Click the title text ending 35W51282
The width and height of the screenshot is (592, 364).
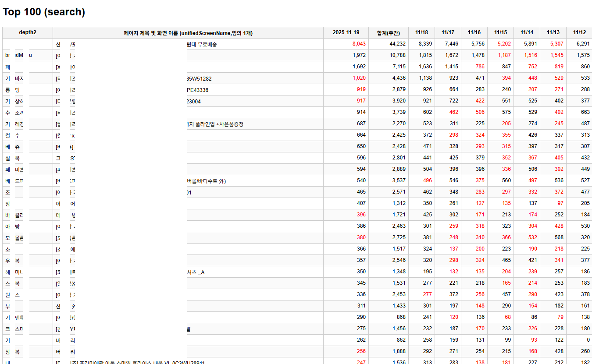coord(200,79)
